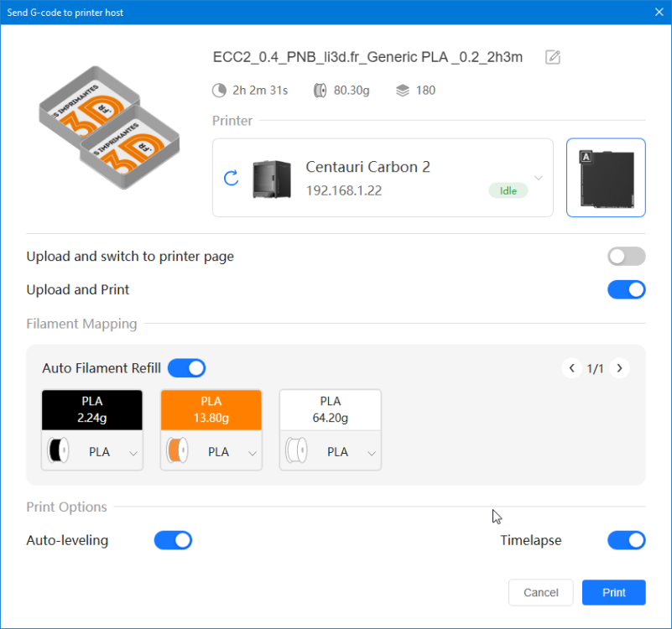This screenshot has width=672, height=629.
Task: Cancel sending G-code to the printer
Action: click(x=540, y=592)
